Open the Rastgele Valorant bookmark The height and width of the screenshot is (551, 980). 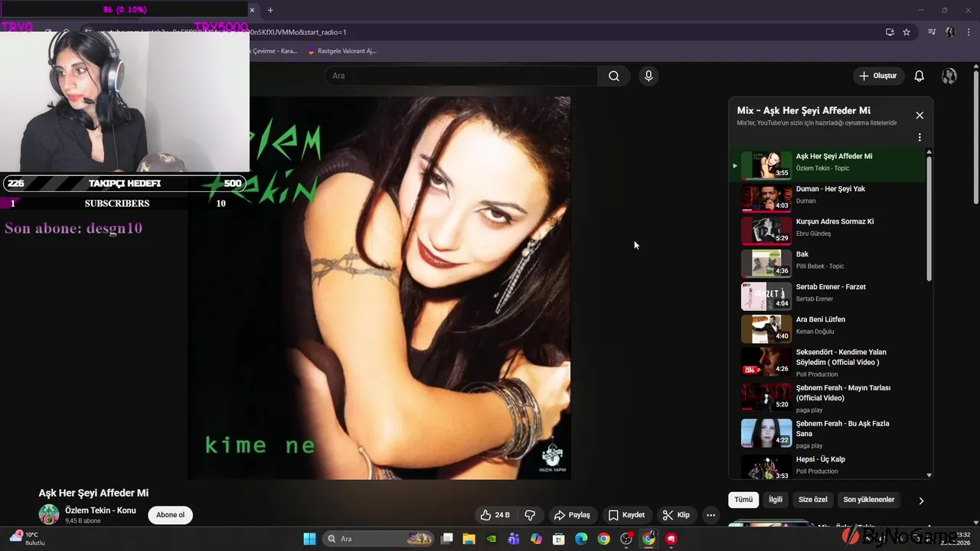pos(341,51)
